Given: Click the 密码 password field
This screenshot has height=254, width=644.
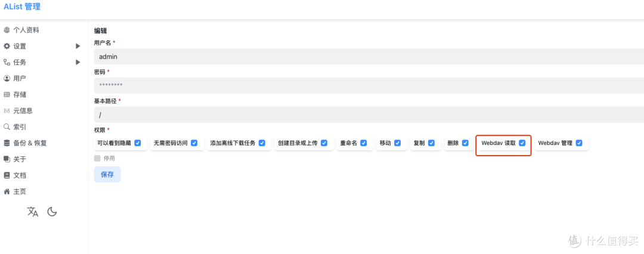Looking at the screenshot, I should pos(369,85).
